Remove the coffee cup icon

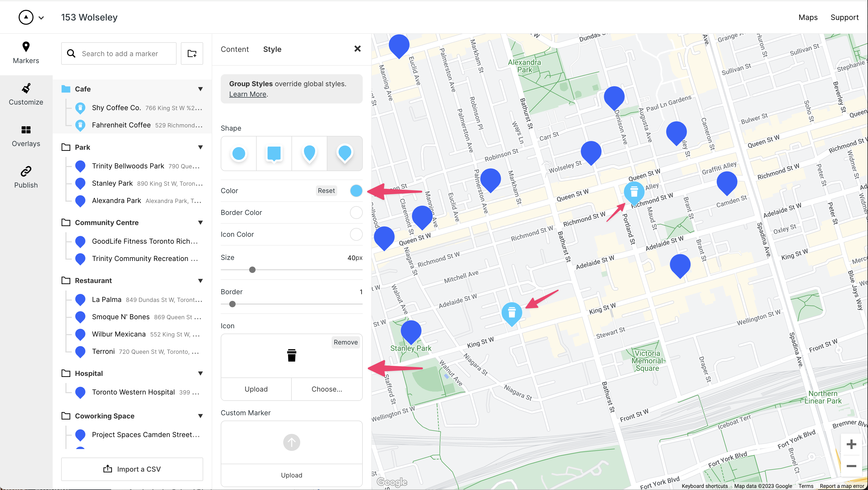tap(346, 342)
